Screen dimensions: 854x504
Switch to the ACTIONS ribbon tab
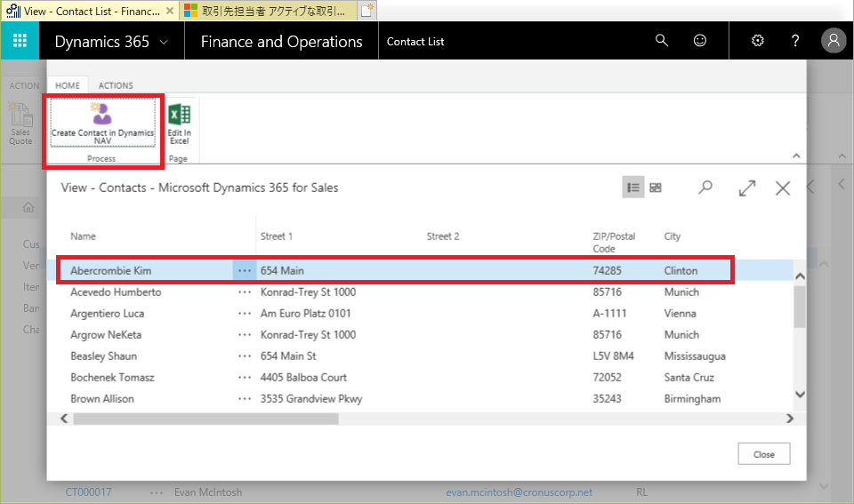pyautogui.click(x=116, y=85)
